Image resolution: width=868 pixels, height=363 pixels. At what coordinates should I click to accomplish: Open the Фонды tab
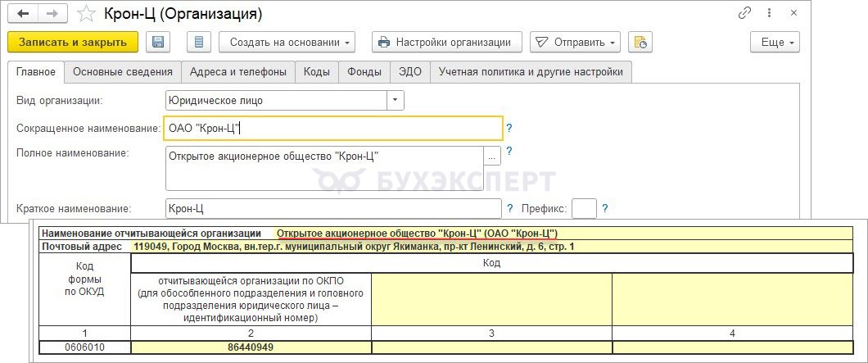[364, 72]
